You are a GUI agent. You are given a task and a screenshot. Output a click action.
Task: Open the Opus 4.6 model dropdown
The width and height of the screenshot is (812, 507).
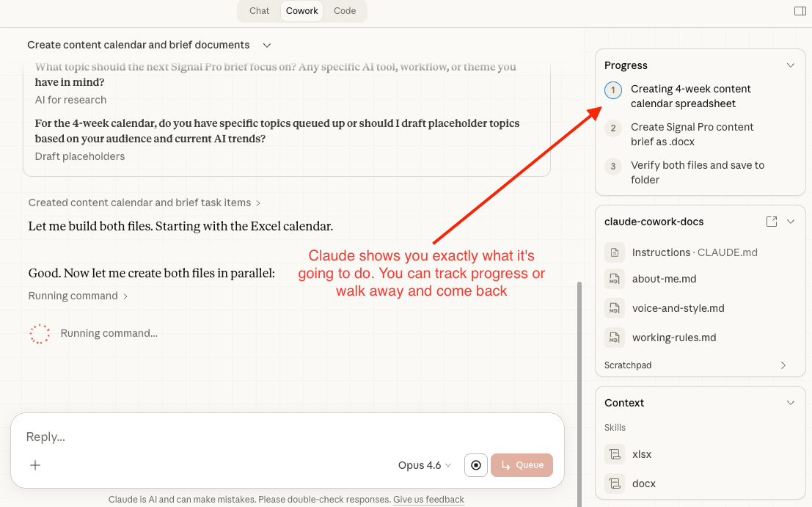click(424, 465)
